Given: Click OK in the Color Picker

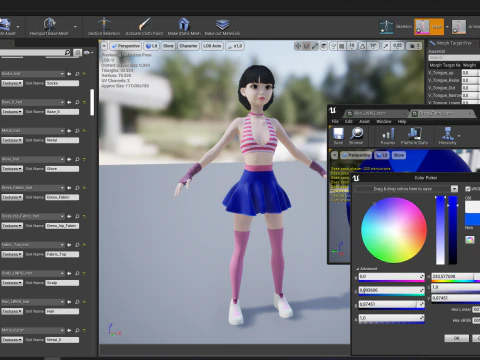Looking at the screenshot, I should 457,338.
